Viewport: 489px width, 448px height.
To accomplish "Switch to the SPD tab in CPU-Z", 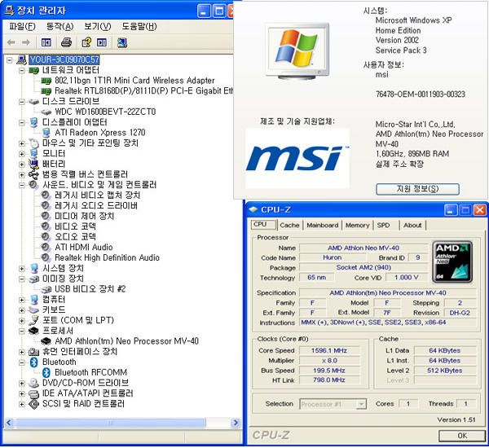I will (383, 225).
